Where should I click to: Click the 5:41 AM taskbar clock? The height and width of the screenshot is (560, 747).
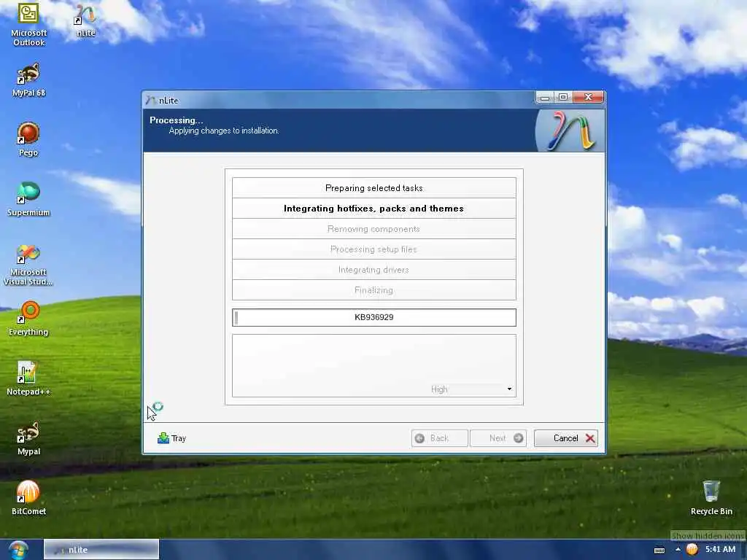pos(720,550)
